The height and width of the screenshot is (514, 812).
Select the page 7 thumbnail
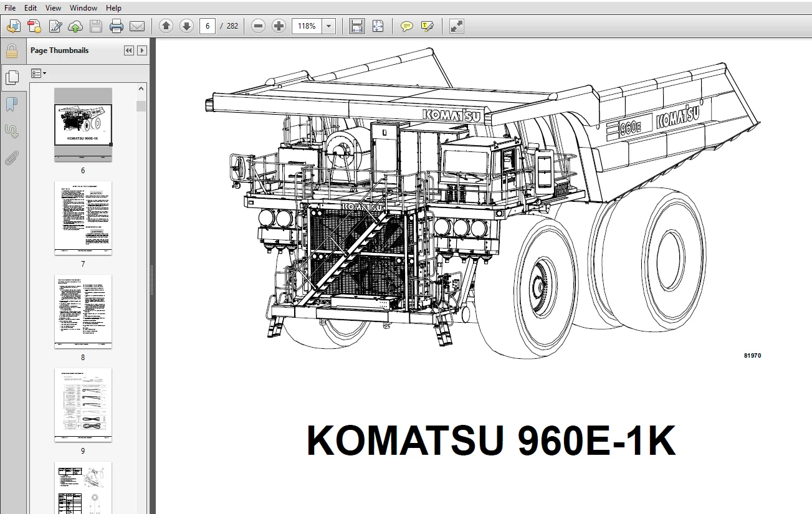[83, 218]
